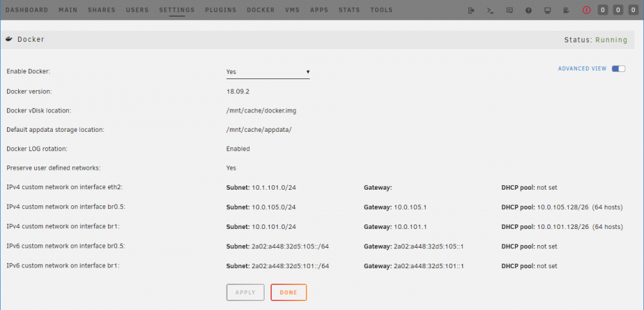Open the Tools menu item
This screenshot has height=310, width=644.
[x=381, y=10]
